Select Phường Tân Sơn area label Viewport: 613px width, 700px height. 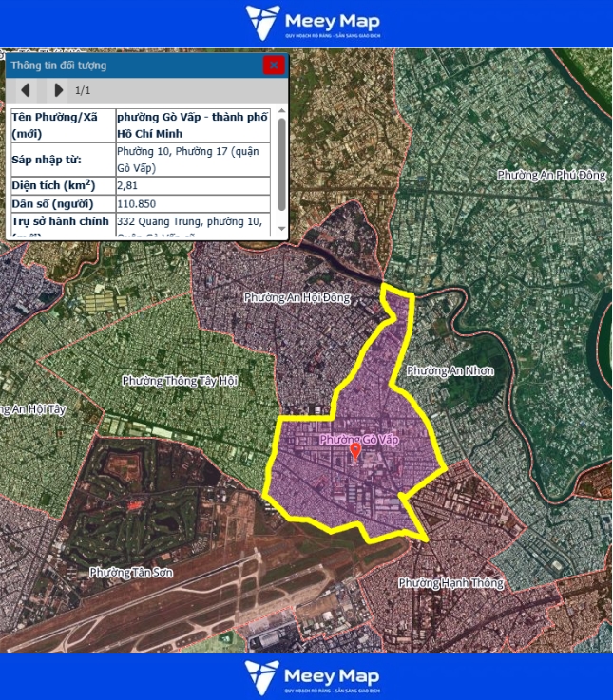pyautogui.click(x=130, y=572)
